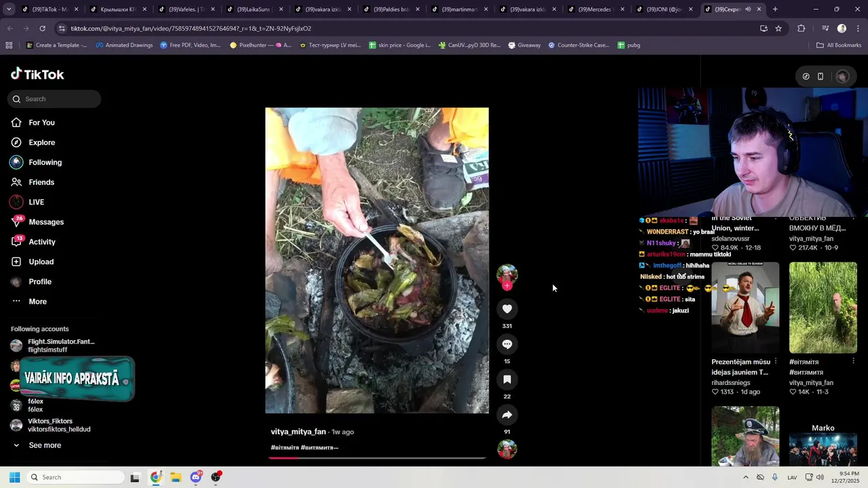Open File Explorer from taskbar
Image resolution: width=868 pixels, height=488 pixels.
click(x=176, y=477)
